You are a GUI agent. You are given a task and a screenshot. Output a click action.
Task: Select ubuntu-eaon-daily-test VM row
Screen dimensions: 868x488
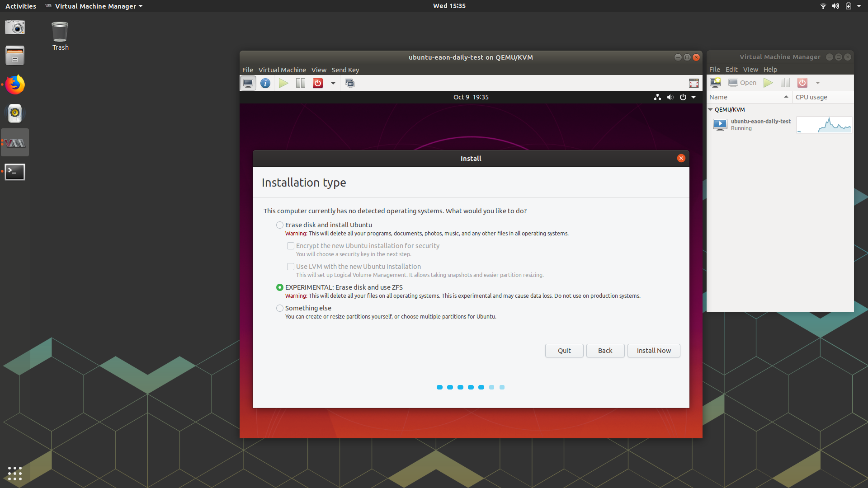(780, 125)
